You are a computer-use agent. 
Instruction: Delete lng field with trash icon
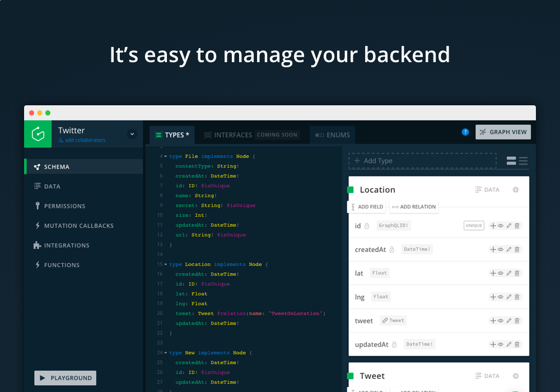pyautogui.click(x=517, y=297)
